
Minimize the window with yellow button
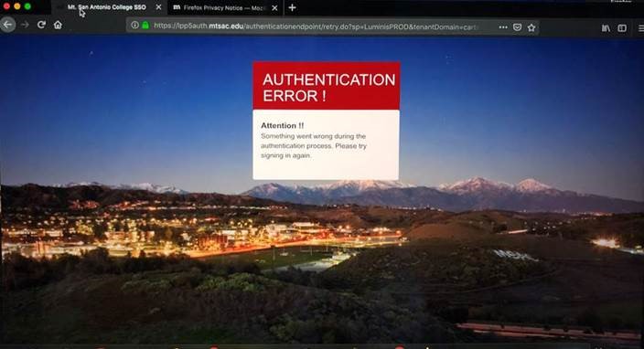pyautogui.click(x=16, y=6)
